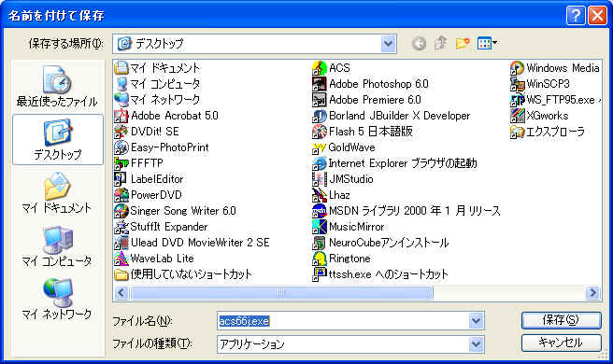Viewport: 613px width, 364px height.
Task: Select the Adobe Photoshop 6.0 shortcut icon
Action: click(320, 84)
